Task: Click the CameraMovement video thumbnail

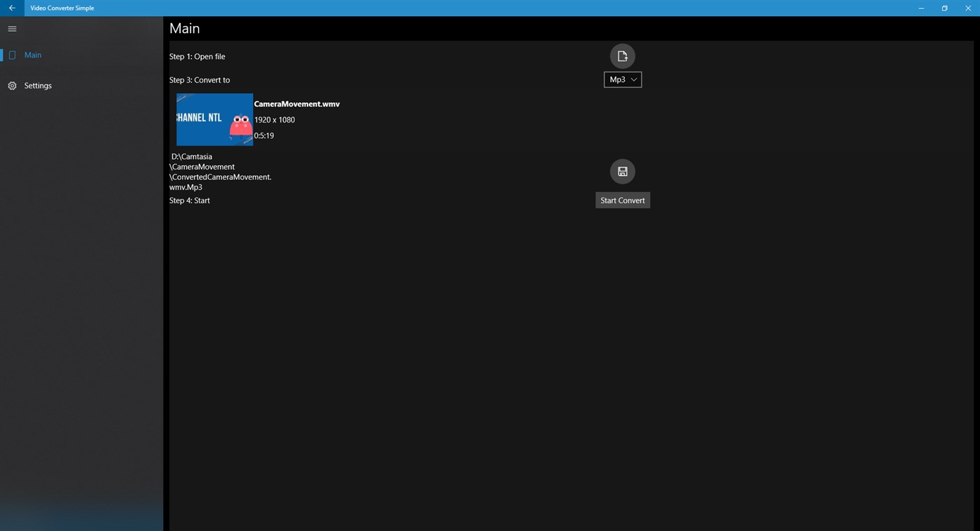Action: (214, 119)
